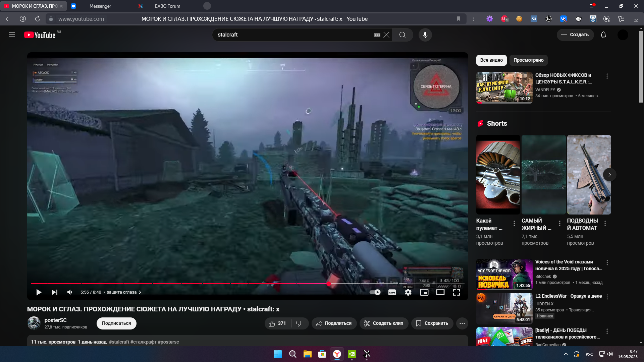The width and height of the screenshot is (644, 362).
Task: Open the browser downloads arrow
Action: pyautogui.click(x=636, y=19)
